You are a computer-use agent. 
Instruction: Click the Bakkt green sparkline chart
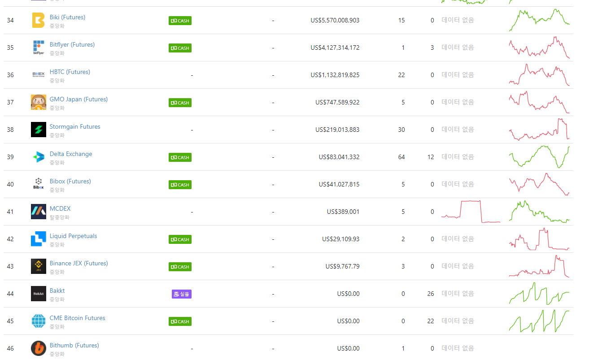(x=539, y=294)
